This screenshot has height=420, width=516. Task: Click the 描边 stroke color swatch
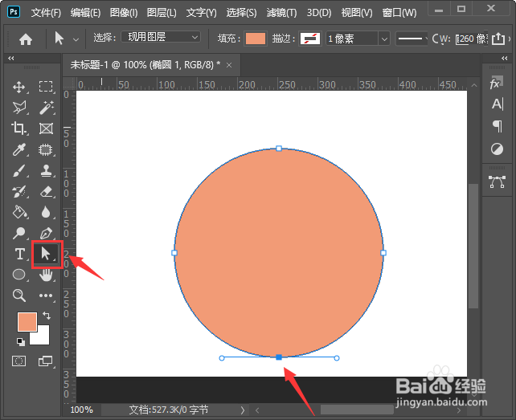tap(310, 39)
